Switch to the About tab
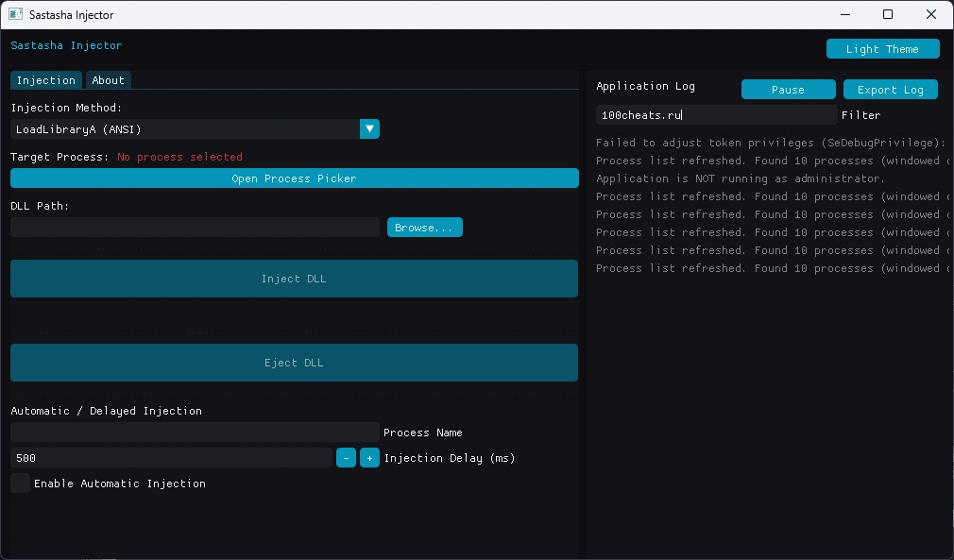Screen dimensions: 954x560 tap(109, 80)
